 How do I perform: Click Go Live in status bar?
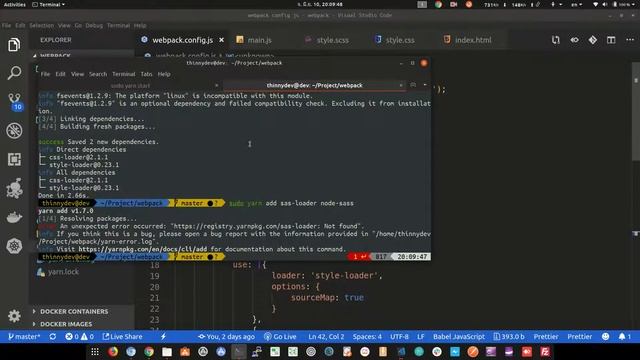280,337
